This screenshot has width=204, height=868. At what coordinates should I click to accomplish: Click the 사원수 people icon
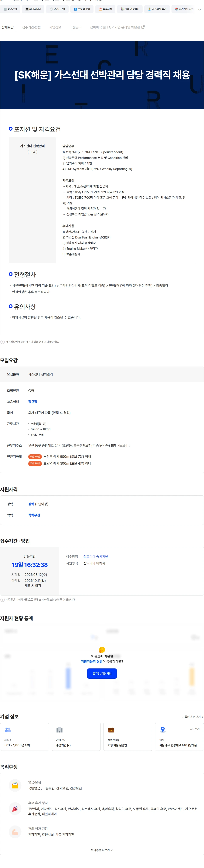[x=8, y=730]
